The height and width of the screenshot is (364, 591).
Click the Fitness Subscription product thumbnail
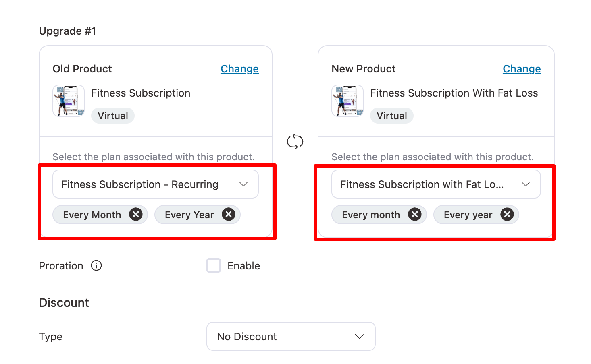click(68, 101)
